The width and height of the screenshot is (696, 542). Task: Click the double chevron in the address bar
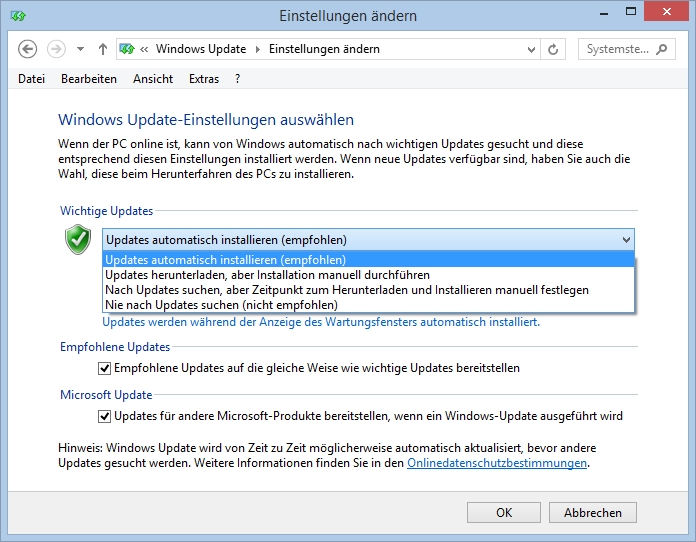coord(144,49)
